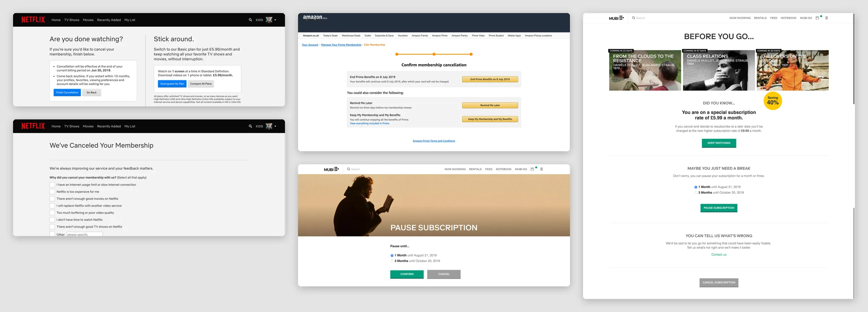The height and width of the screenshot is (312, 868).
Task: Expand profile caret on 'We've Canceled Your Membership' page
Action: tap(275, 126)
